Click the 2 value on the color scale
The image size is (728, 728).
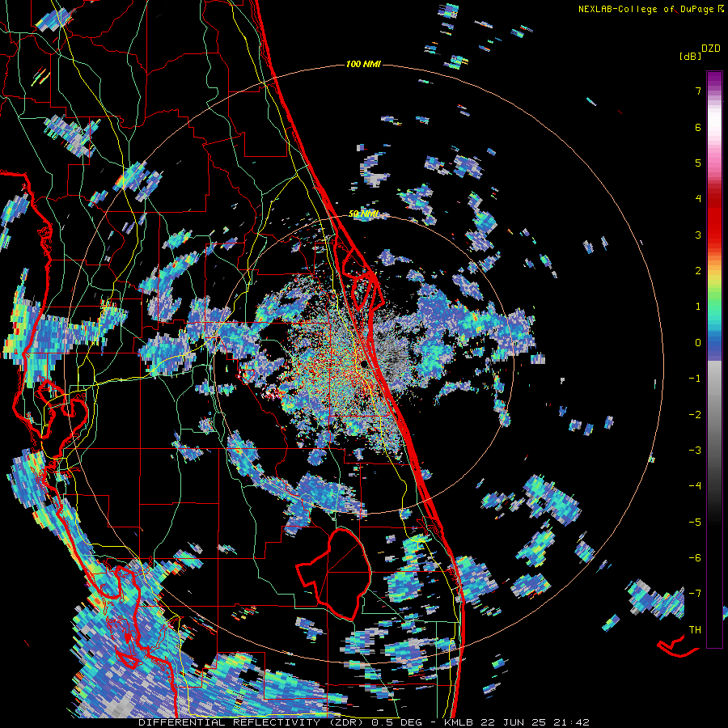point(698,271)
